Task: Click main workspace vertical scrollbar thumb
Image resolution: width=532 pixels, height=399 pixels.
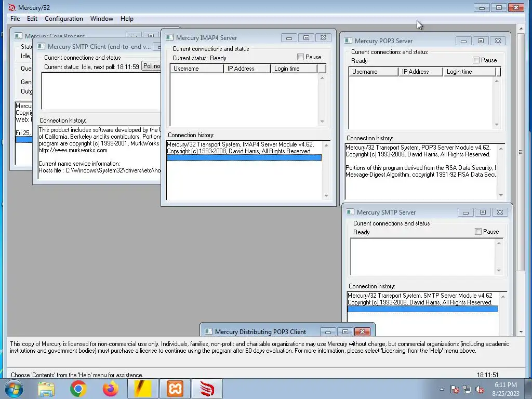Action: coord(521,152)
